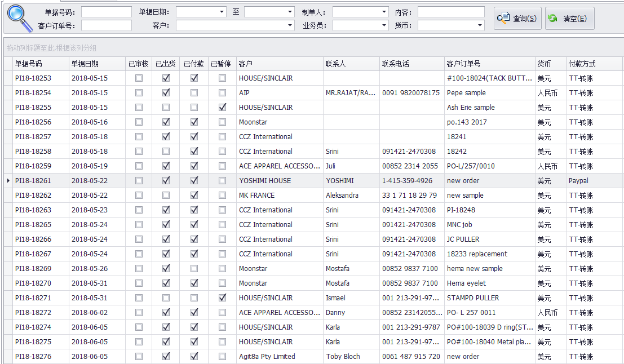Image resolution: width=624 pixels, height=364 pixels.
Task: Focus the 内容 input field
Action: pyautogui.click(x=451, y=12)
